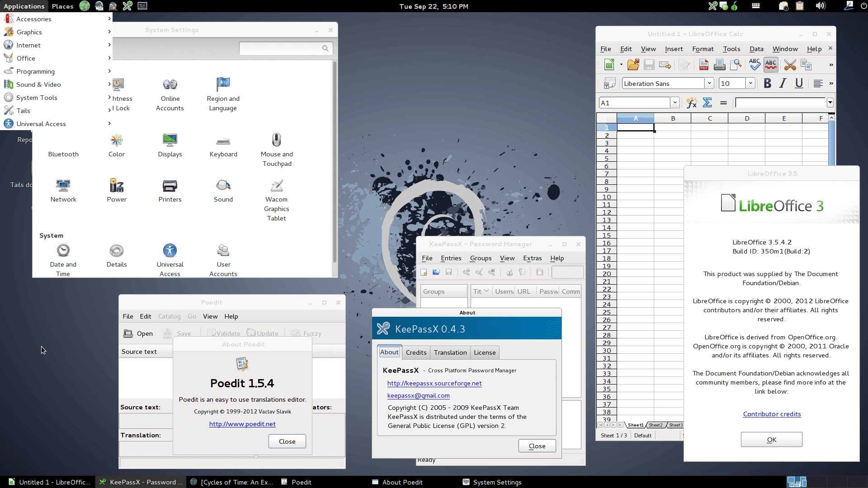Open Mouse and Touchpad settings
Image resolution: width=868 pixels, height=488 pixels.
[277, 150]
